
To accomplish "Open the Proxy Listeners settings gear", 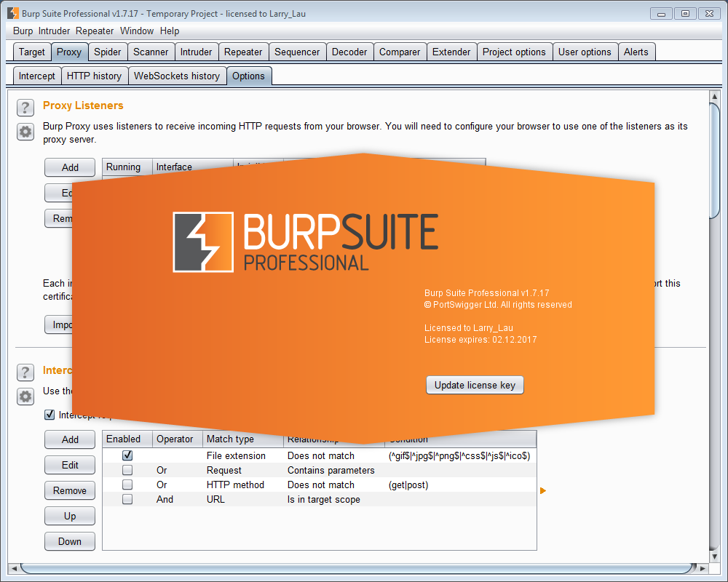I will (25, 132).
